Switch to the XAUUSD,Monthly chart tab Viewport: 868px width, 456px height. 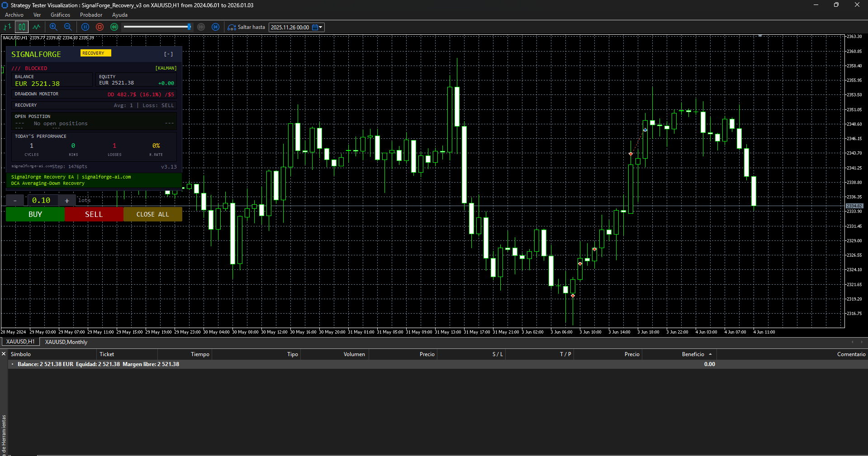pyautogui.click(x=66, y=342)
